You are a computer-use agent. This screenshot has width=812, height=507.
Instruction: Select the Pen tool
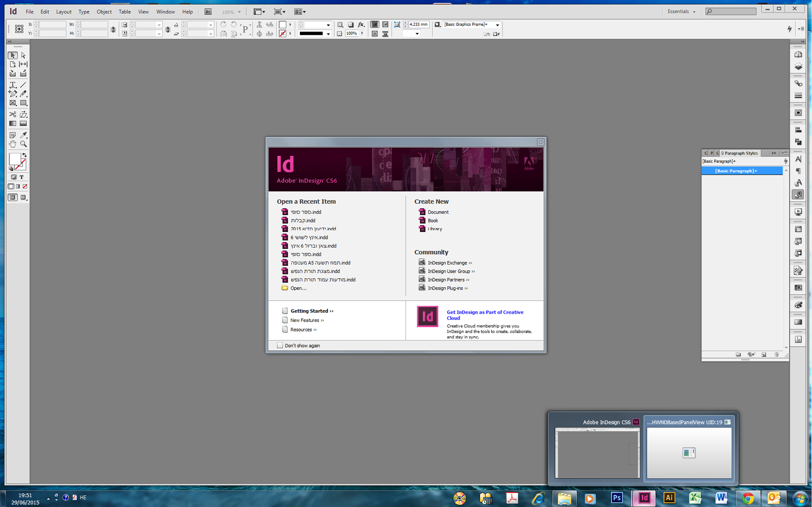(13, 94)
